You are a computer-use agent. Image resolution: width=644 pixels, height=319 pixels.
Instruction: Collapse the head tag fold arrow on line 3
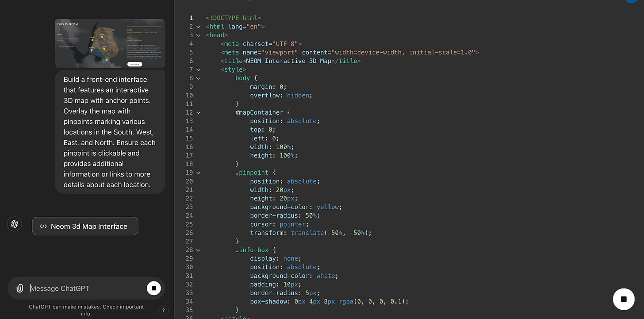[x=198, y=35]
